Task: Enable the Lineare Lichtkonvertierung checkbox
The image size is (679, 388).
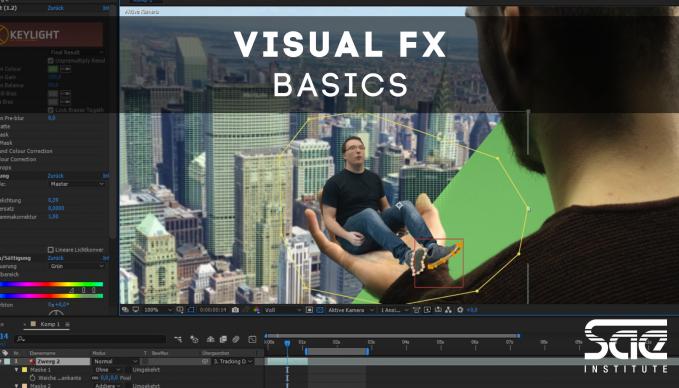Action: point(50,250)
